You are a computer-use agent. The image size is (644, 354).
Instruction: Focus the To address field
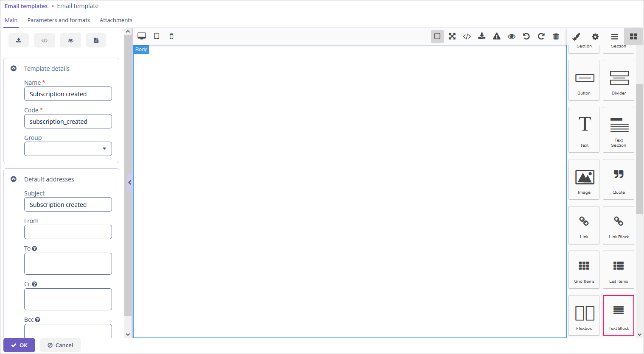coord(68,264)
